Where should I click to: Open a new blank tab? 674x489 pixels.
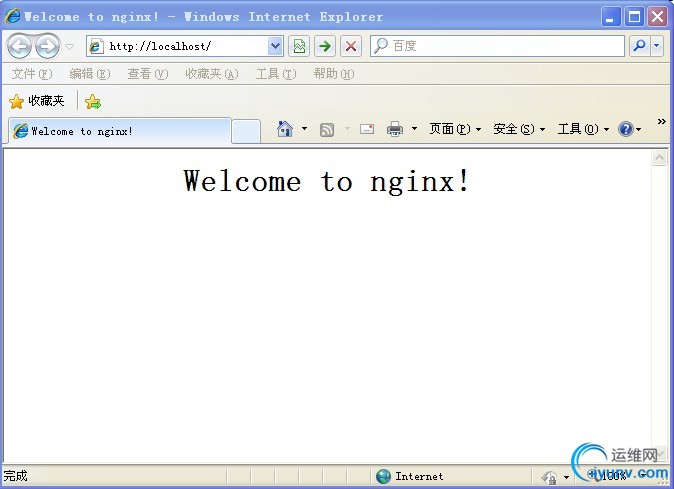pos(246,131)
